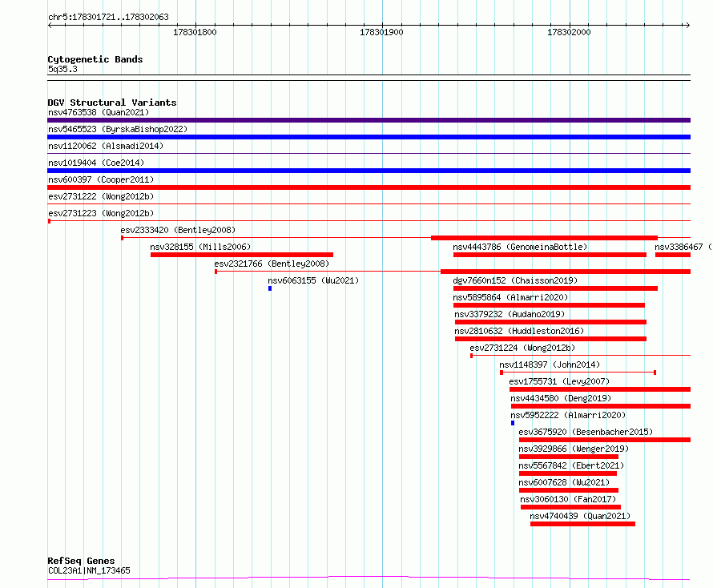Select the nsv1148397 (John2014) label

(x=550, y=364)
